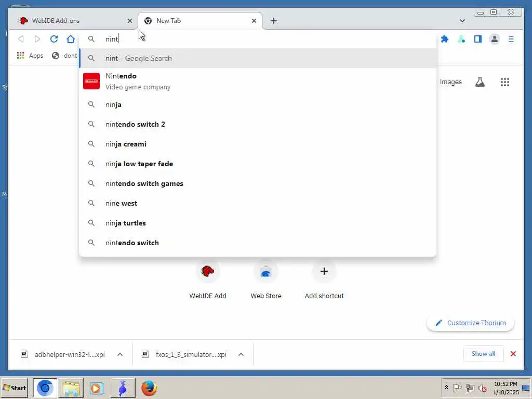Open Action Center flag tray icon
Viewport: 532px width, 399px height.
point(457,388)
